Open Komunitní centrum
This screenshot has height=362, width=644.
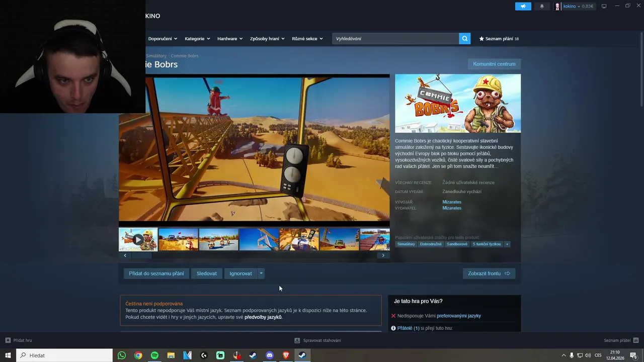coord(494,64)
